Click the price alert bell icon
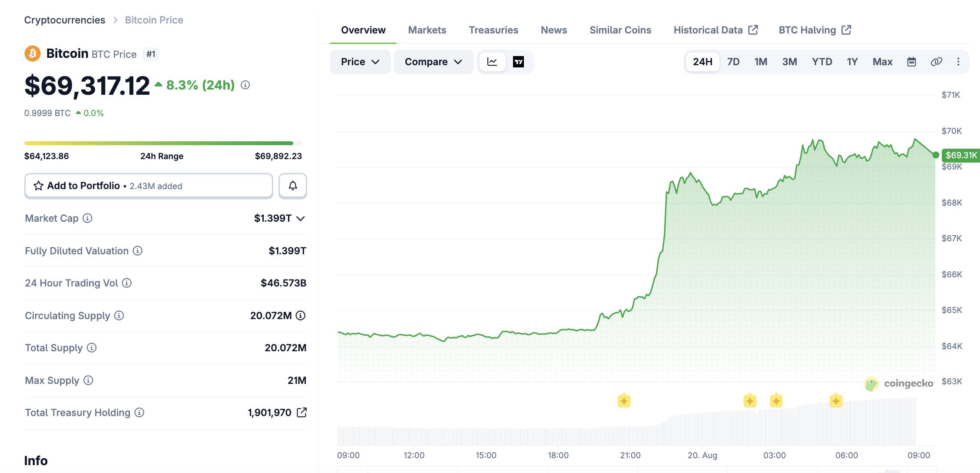980x473 pixels. pos(293,186)
